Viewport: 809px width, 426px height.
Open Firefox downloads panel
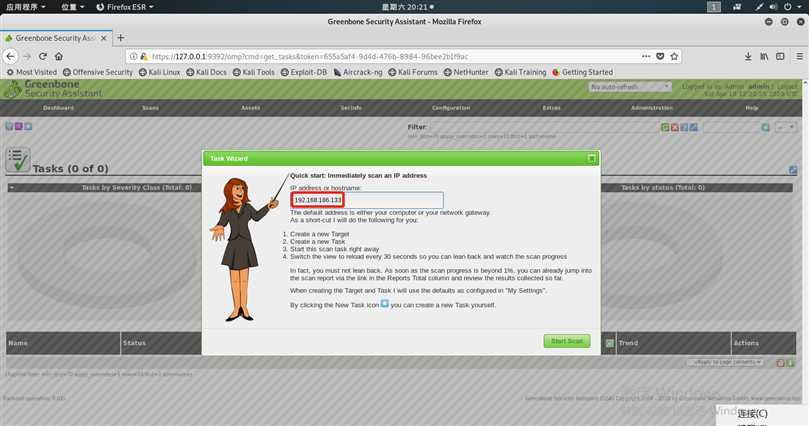748,57
